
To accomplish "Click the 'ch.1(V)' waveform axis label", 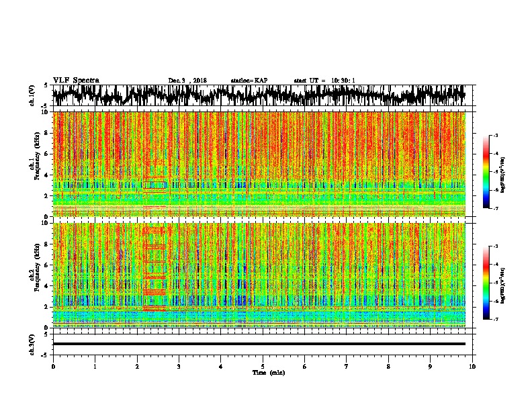I will [x=32, y=95].
